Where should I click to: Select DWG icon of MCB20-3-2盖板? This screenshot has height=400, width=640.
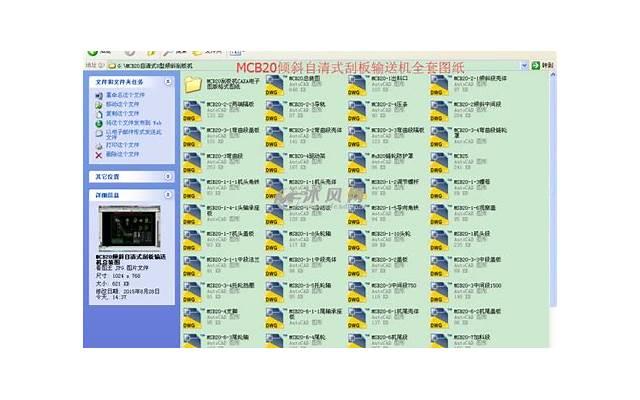pos(357,266)
